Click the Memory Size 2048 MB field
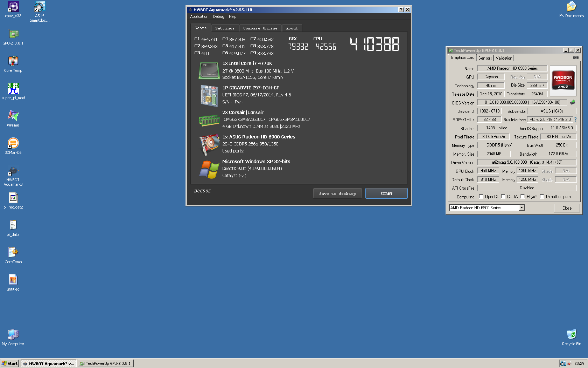The height and width of the screenshot is (368, 588). (x=494, y=154)
